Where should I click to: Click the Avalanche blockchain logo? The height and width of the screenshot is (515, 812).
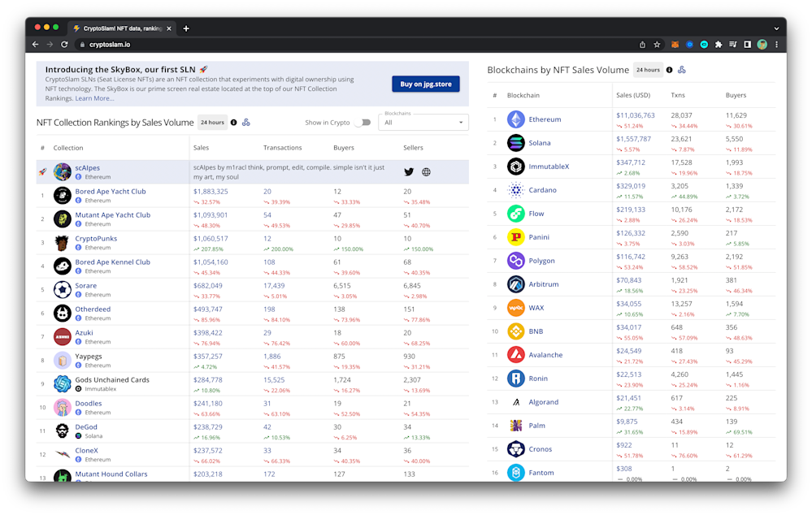515,355
